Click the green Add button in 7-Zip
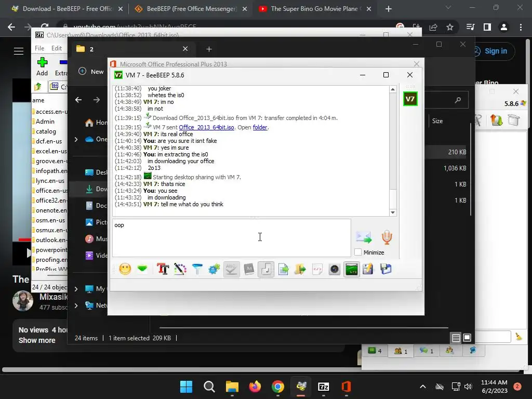 pos(42,66)
